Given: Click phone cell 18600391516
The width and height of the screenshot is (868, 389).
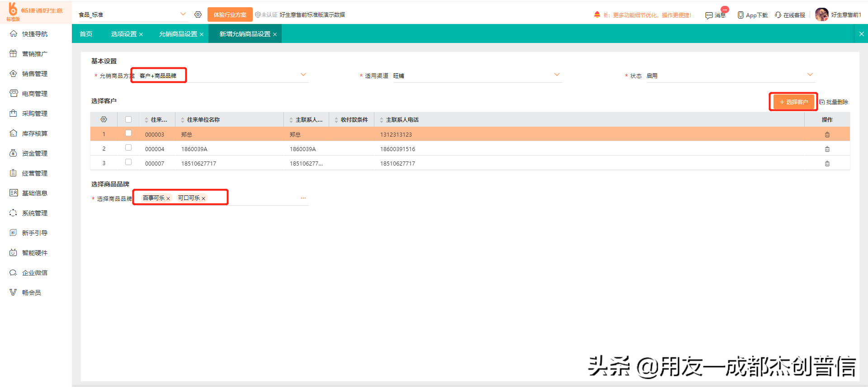Looking at the screenshot, I should pyautogui.click(x=397, y=149).
